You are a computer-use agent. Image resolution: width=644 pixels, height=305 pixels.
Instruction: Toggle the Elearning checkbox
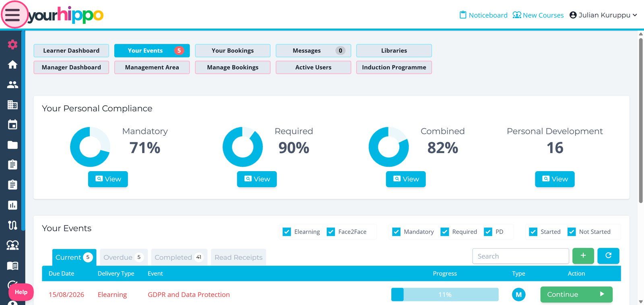287,232
